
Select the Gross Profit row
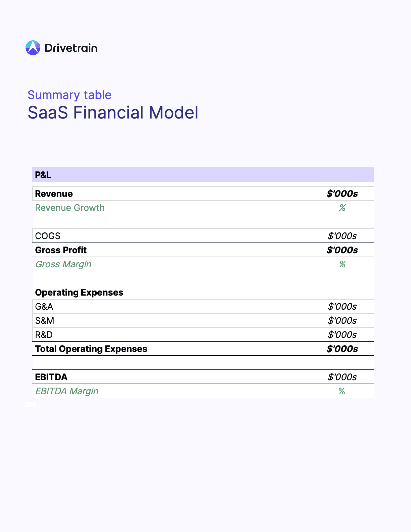pos(203,250)
